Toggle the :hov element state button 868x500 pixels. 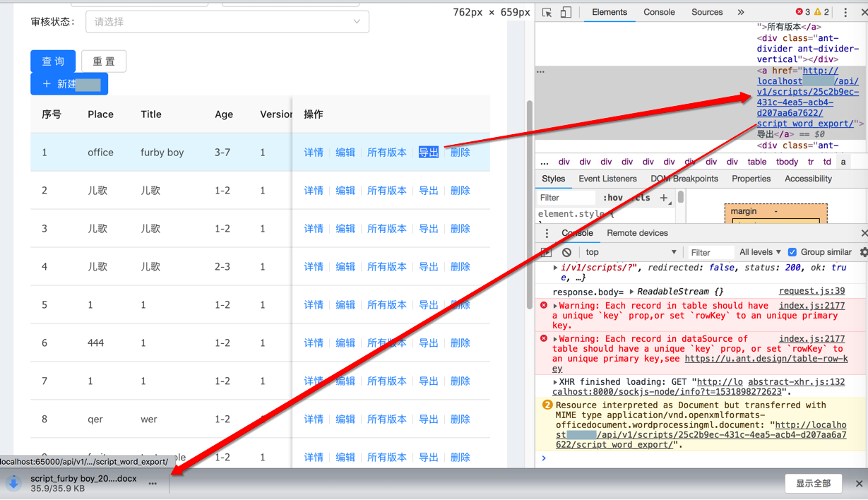(x=614, y=198)
